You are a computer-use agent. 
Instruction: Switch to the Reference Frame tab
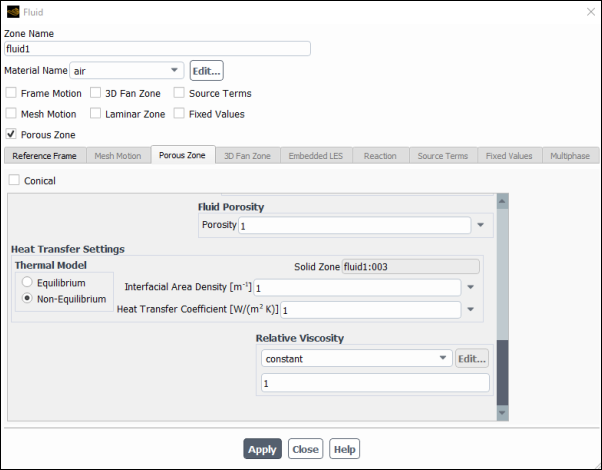45,156
